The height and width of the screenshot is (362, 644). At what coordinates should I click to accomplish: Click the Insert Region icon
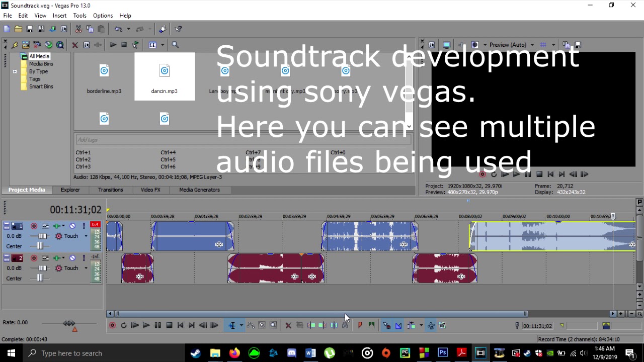371,325
